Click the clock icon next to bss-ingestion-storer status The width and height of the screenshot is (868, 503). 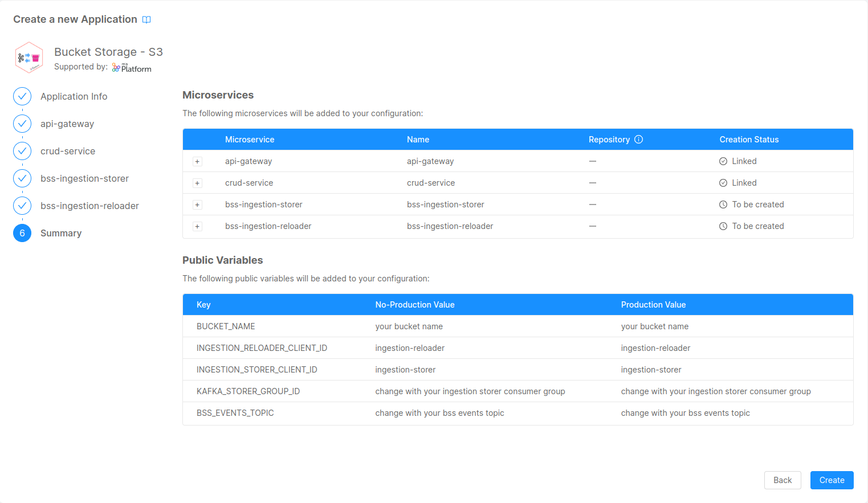tap(724, 204)
